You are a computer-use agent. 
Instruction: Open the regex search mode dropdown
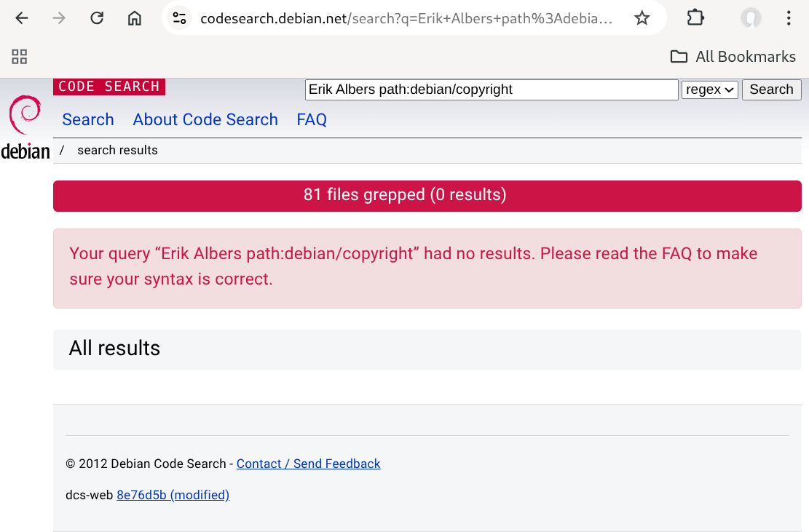pos(709,89)
